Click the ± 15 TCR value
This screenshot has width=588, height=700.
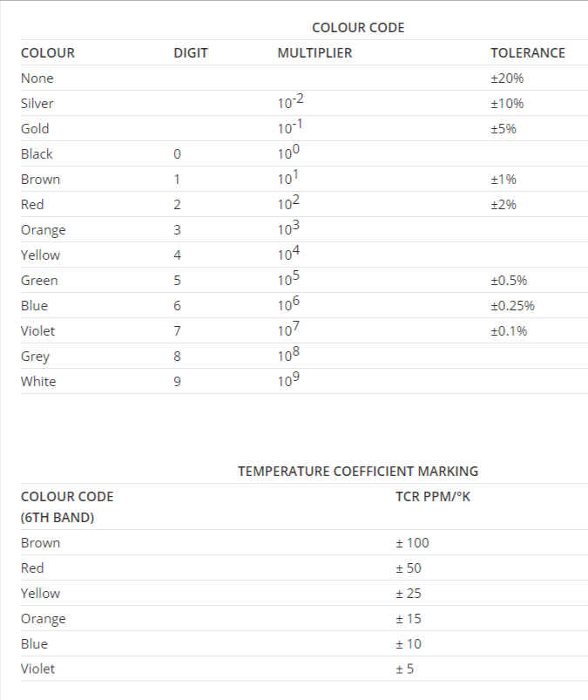409,619
